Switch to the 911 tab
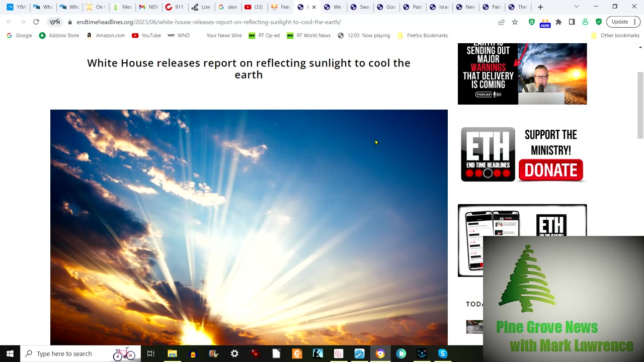Image resolution: width=644 pixels, height=362 pixels. (175, 7)
